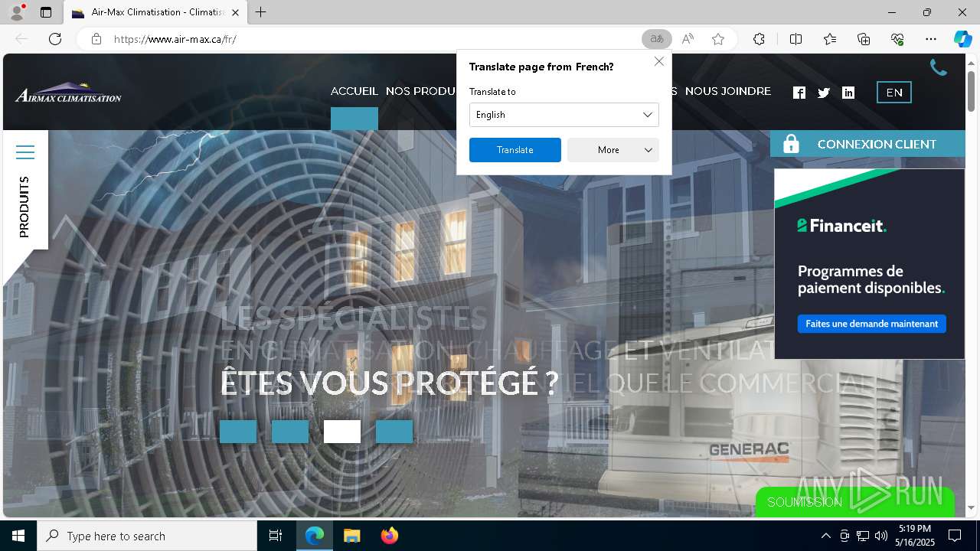
Task: Select the fourth slide indicator
Action: click(394, 432)
